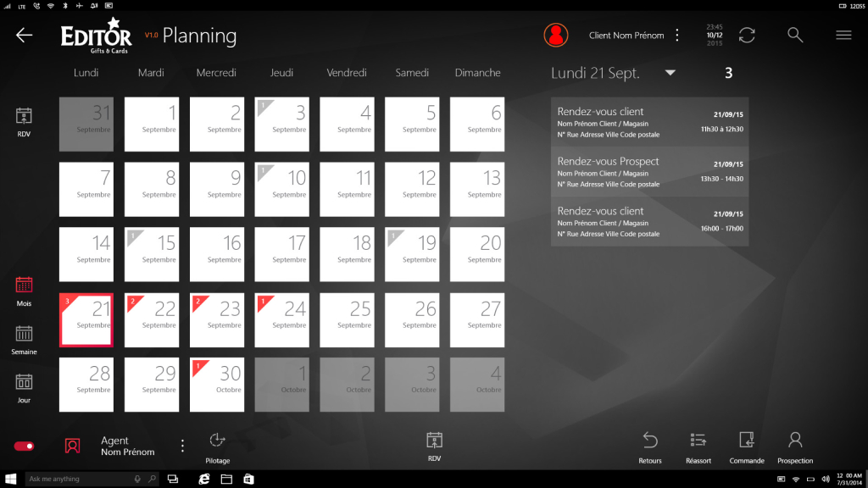Click the red client profile icon
Viewport: 868px width, 488px height.
(x=556, y=35)
